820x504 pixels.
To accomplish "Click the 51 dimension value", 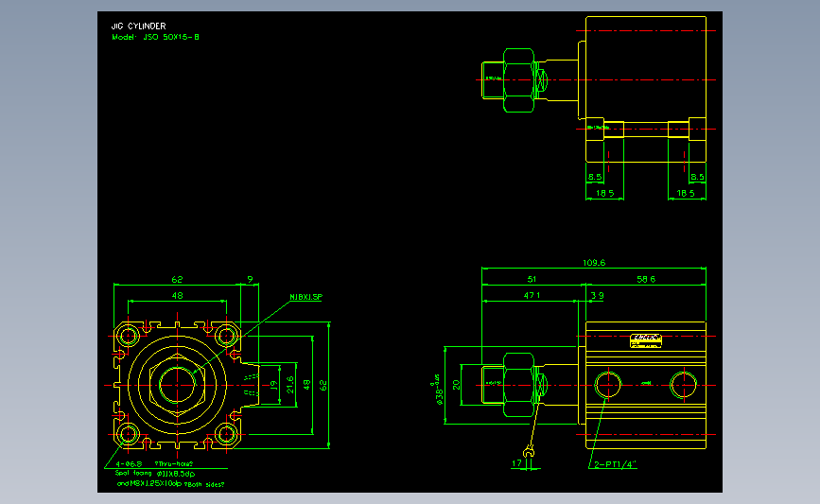I will tap(532, 279).
